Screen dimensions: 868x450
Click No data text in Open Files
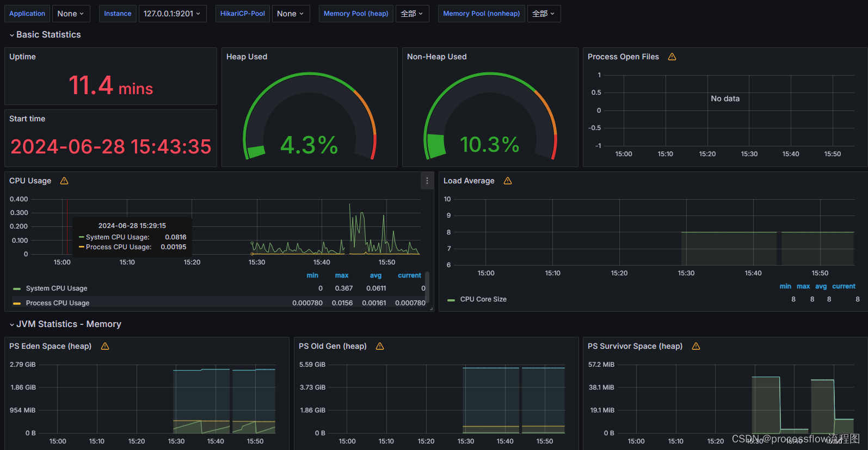point(725,98)
